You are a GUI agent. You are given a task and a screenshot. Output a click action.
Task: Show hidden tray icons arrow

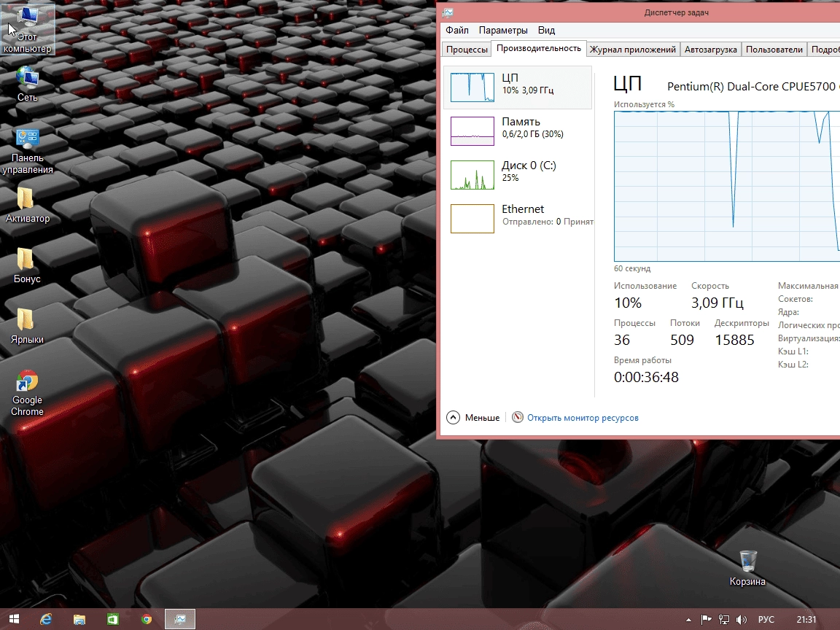click(688, 620)
